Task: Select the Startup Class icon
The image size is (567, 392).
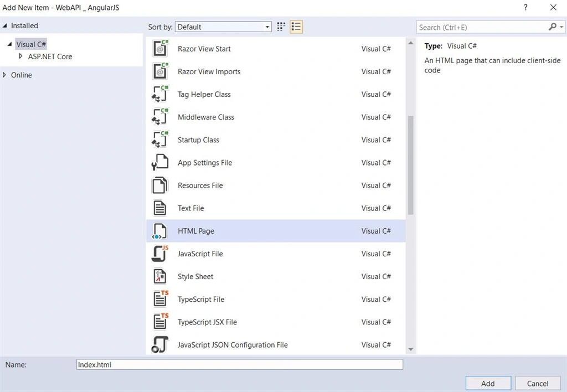Action: coord(160,140)
